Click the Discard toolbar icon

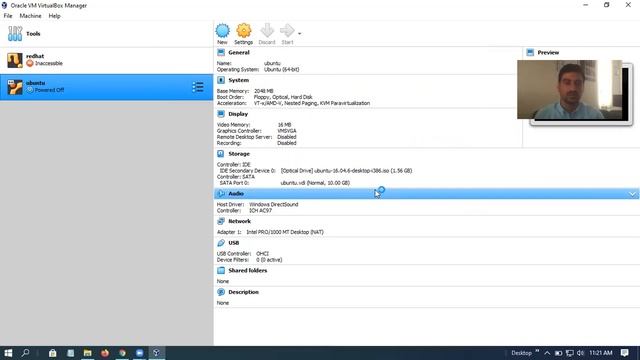(x=267, y=31)
